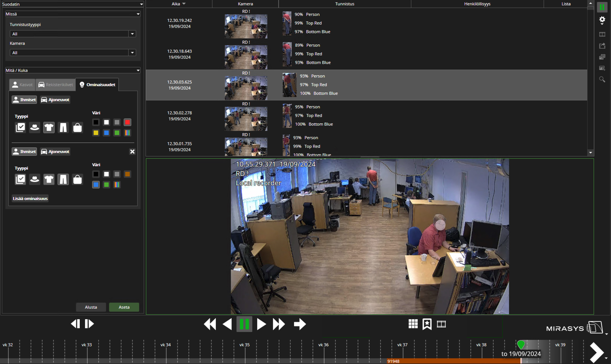Click the Lisää ominaisuus button

point(30,199)
